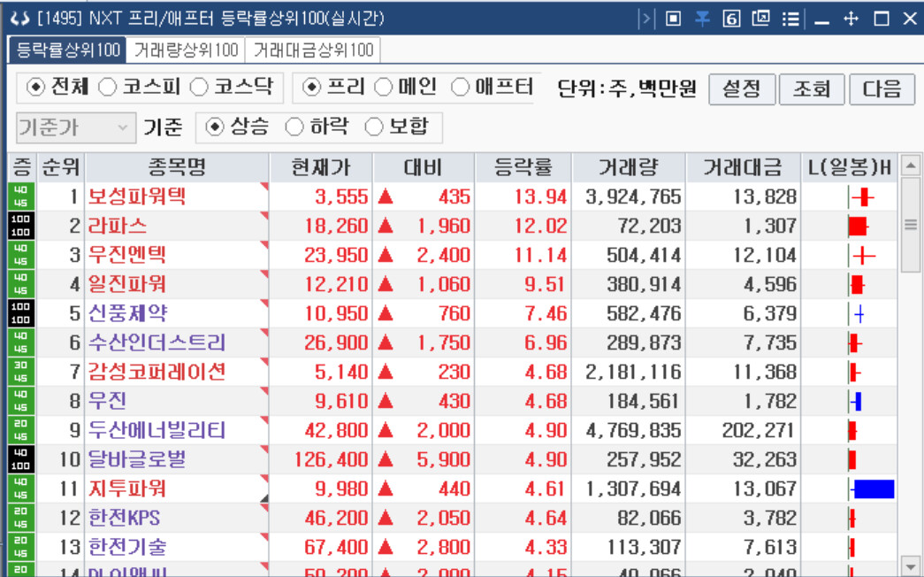Screen dimensions: 924x577
Task: Click the black 100 badge for 라파스
Action: tap(20, 226)
